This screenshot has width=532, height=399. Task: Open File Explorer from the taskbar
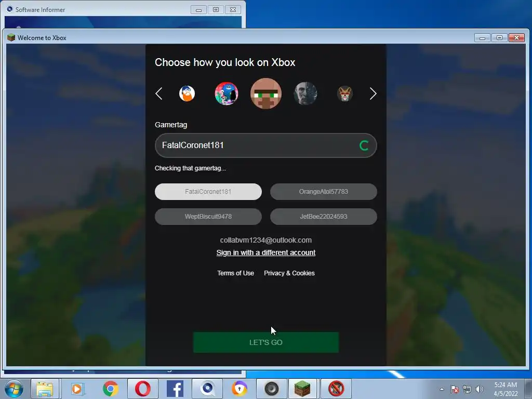[x=45, y=389]
